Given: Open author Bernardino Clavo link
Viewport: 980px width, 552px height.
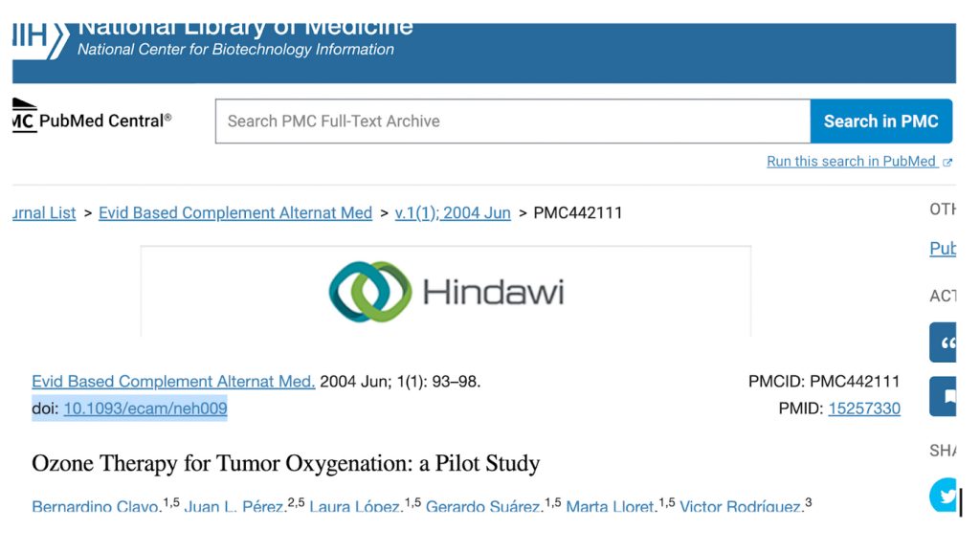Looking at the screenshot, I should pos(97,506).
